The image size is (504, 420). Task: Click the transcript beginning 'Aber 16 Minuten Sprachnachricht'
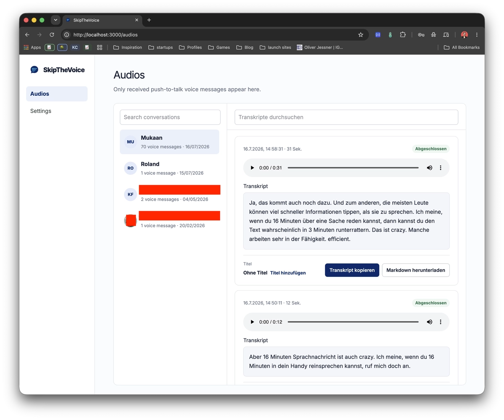[x=346, y=362]
